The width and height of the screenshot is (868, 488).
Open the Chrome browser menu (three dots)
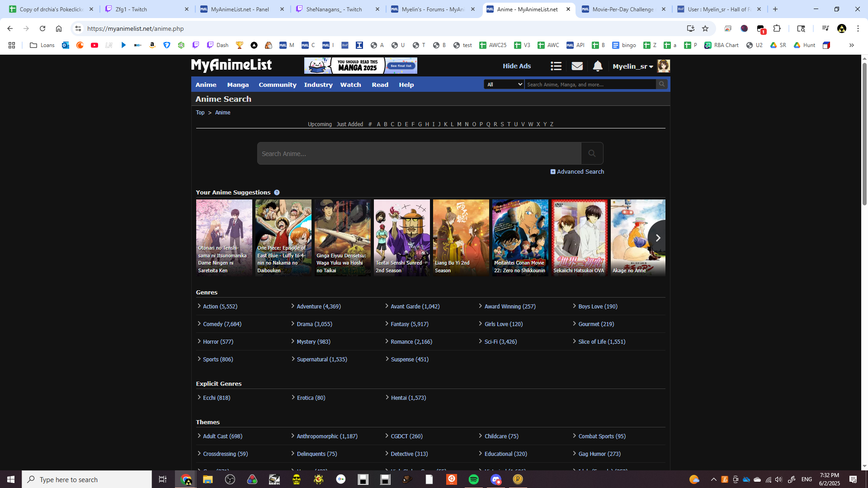[858, 28]
